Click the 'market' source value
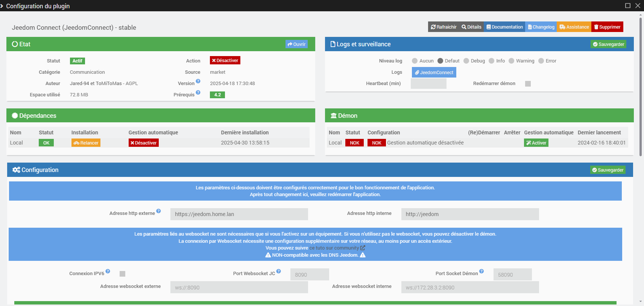The image size is (644, 306). click(x=218, y=72)
